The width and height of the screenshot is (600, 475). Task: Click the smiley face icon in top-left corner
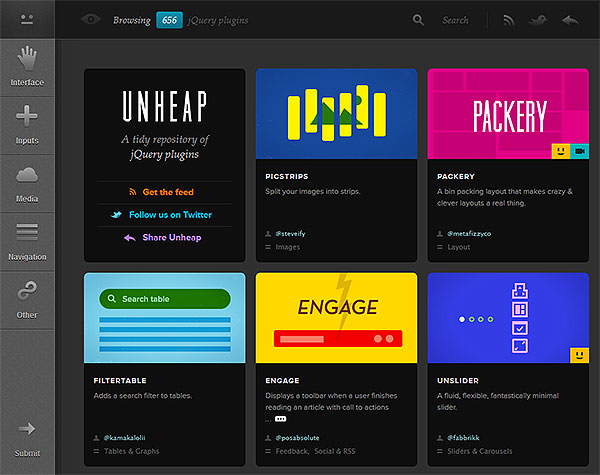[27, 19]
